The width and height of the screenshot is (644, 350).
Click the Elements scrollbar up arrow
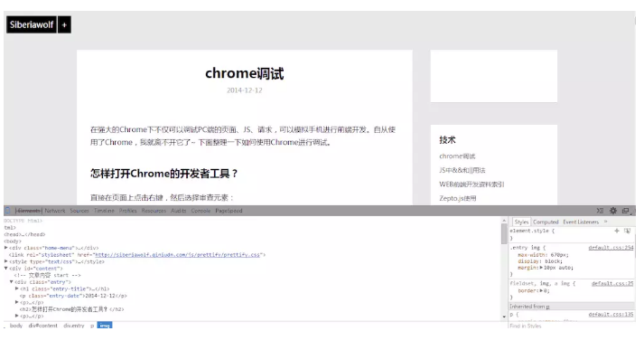[x=504, y=221]
